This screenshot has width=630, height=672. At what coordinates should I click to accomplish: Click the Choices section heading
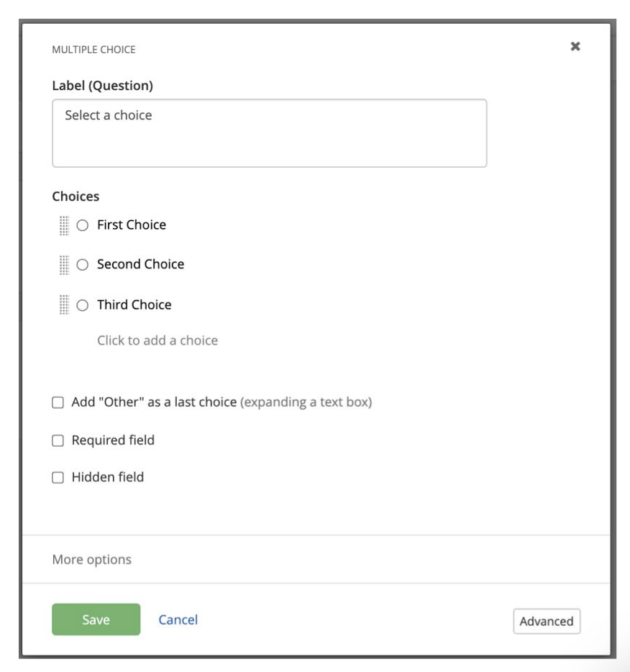coord(76,196)
